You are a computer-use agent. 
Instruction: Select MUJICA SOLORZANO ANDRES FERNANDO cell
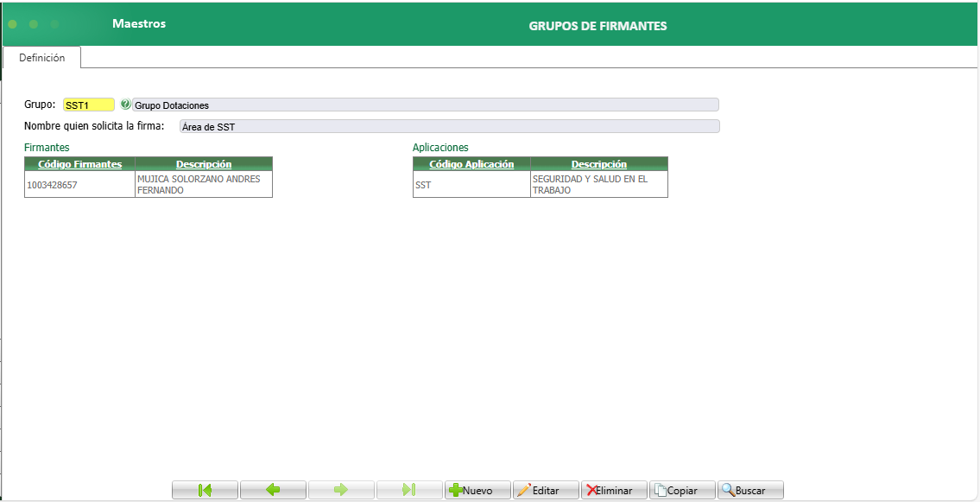coord(204,184)
